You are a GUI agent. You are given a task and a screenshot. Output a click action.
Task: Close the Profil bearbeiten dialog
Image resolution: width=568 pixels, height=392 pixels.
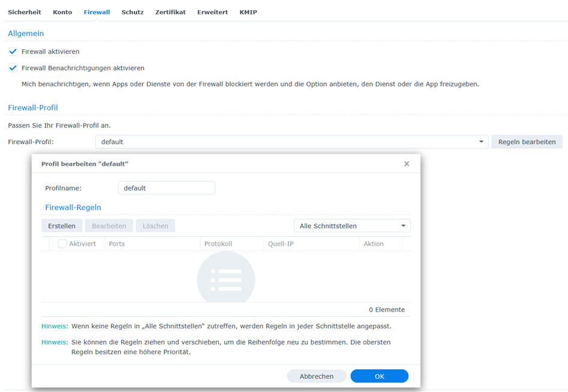click(406, 164)
